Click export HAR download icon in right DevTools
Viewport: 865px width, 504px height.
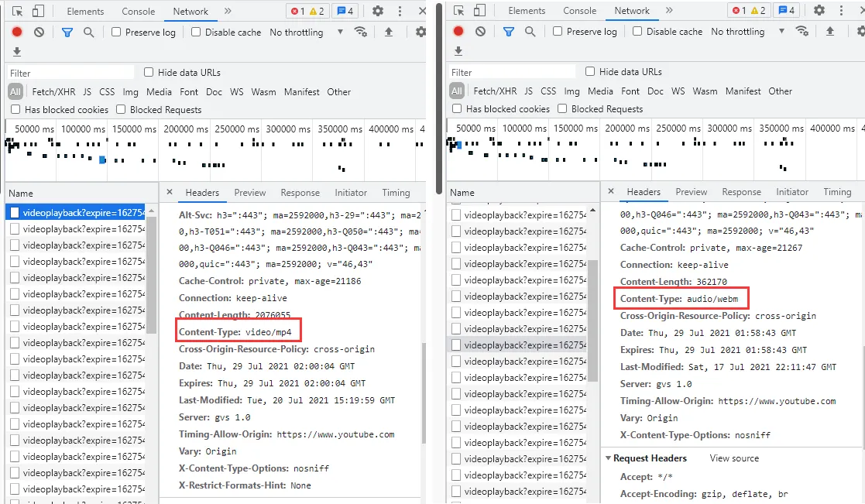pyautogui.click(x=458, y=51)
